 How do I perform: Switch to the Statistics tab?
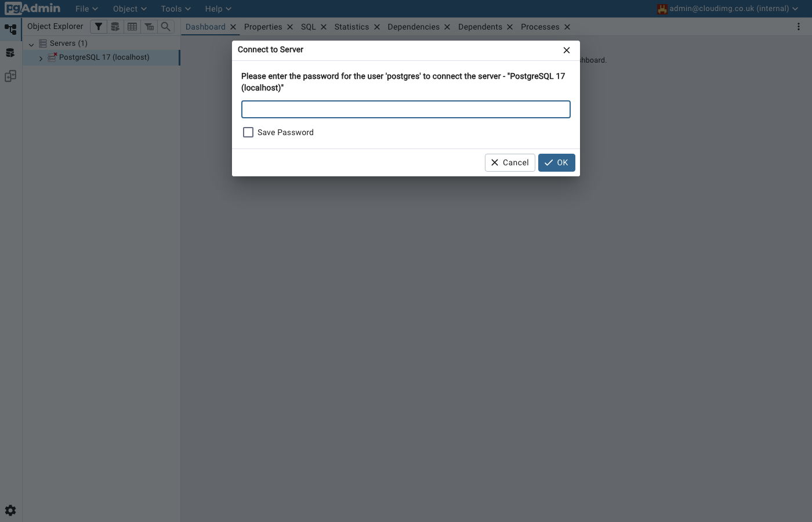pos(351,27)
